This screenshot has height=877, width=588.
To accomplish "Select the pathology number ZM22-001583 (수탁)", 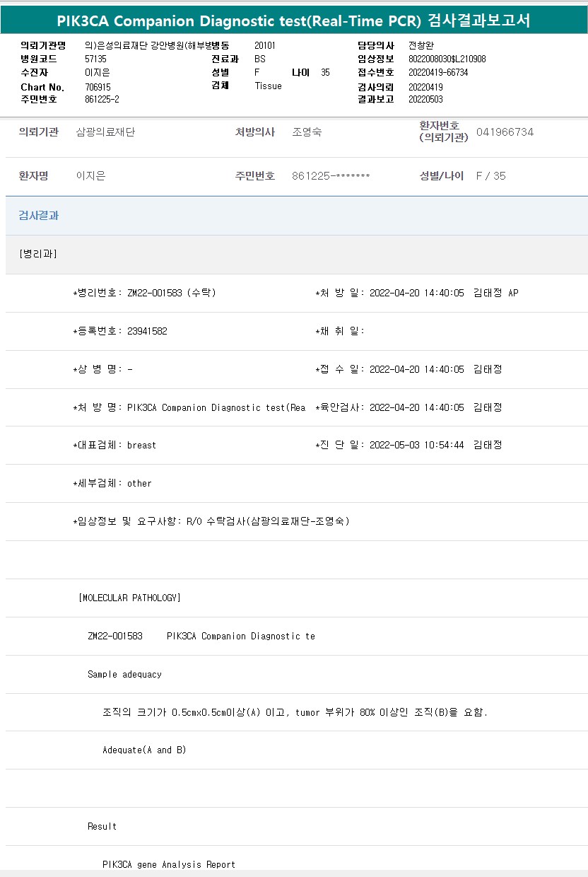I will (171, 293).
